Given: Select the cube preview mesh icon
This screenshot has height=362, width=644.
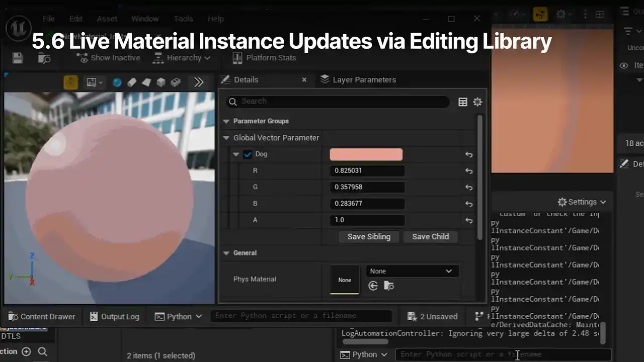Looking at the screenshot, I should point(161,82).
